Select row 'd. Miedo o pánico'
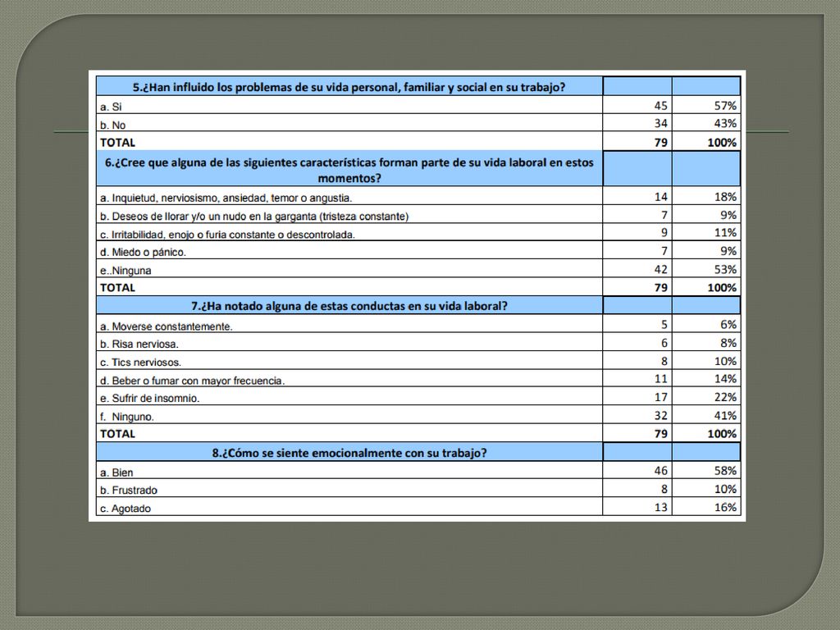Screen dimensions: 840x630 (143, 252)
